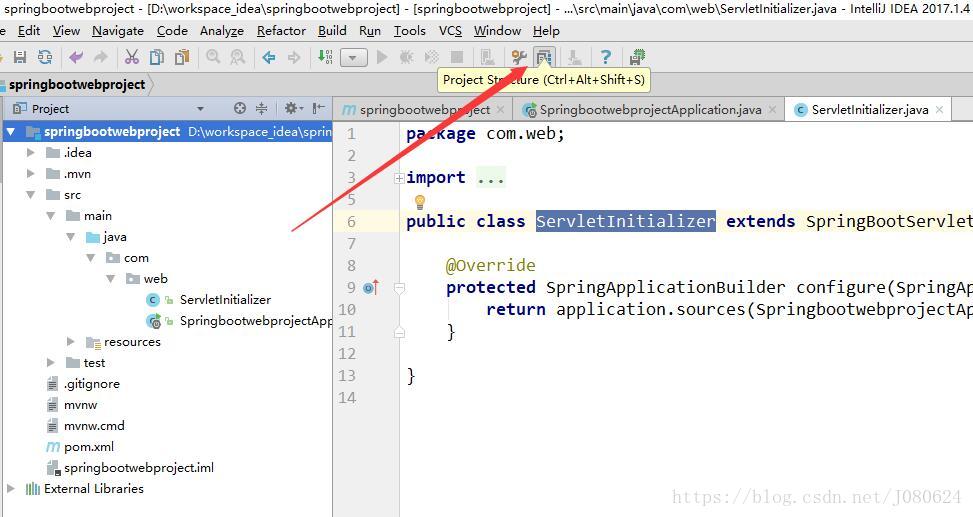The height and width of the screenshot is (517, 973).
Task: Expand External Libraries node
Action: click(x=11, y=488)
